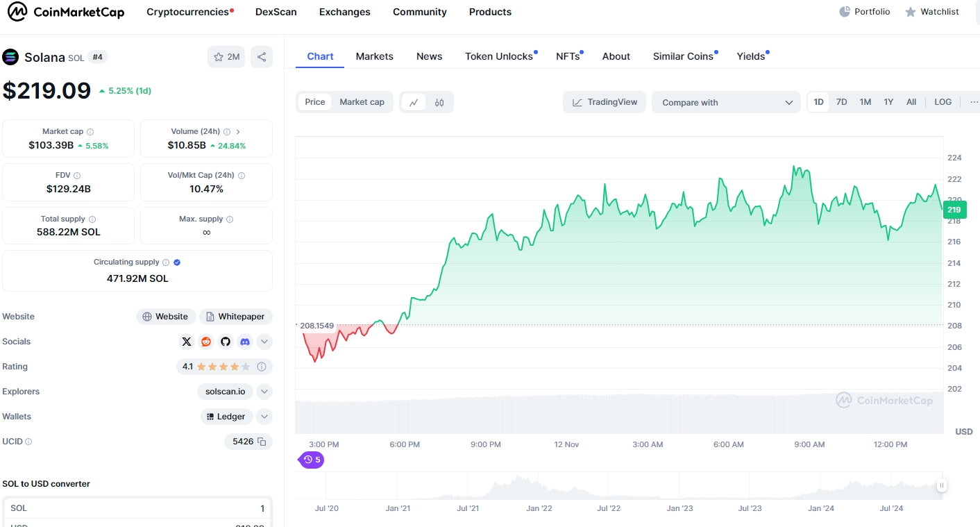
Task: Switch to the About tab
Action: point(616,56)
